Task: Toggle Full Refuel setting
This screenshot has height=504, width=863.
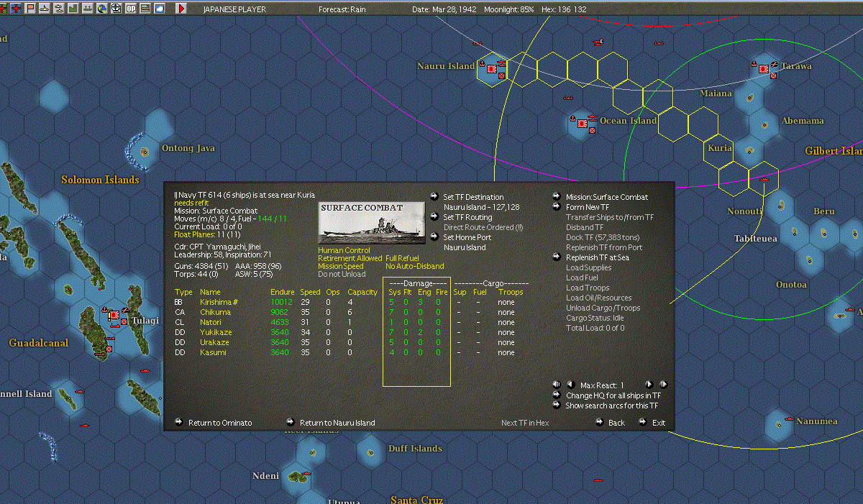Action: coord(402,258)
